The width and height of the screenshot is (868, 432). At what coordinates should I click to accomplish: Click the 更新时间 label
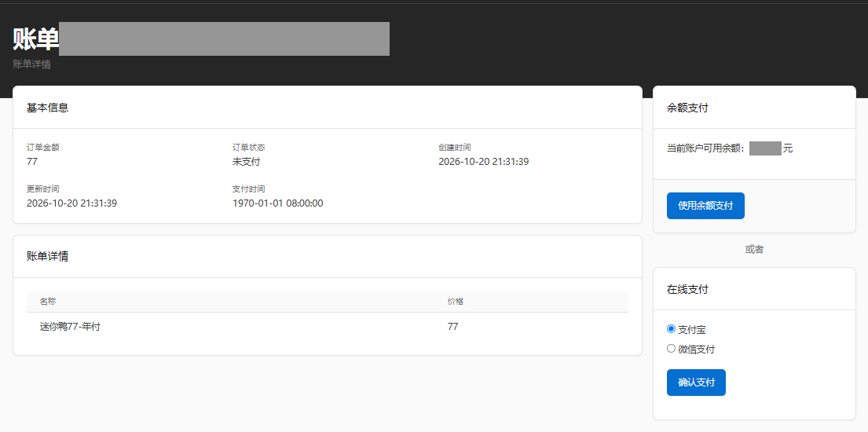pyautogui.click(x=43, y=189)
